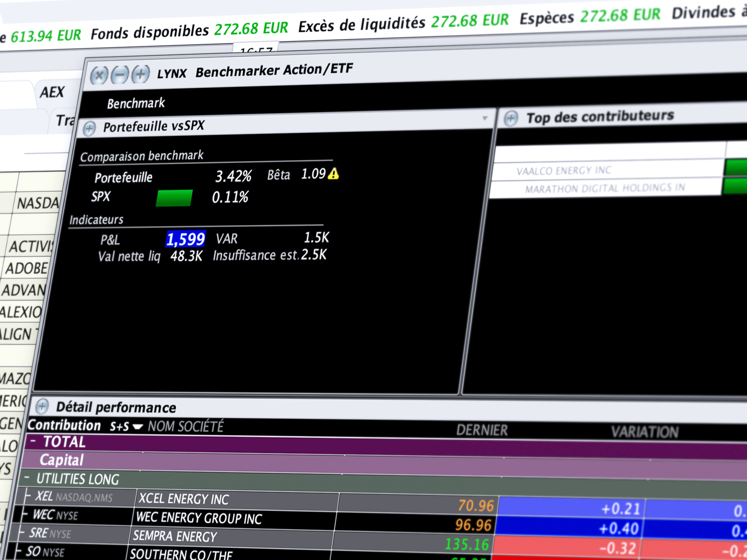This screenshot has width=747, height=560.
Task: Click the Contribution column header
Action: pos(64,425)
